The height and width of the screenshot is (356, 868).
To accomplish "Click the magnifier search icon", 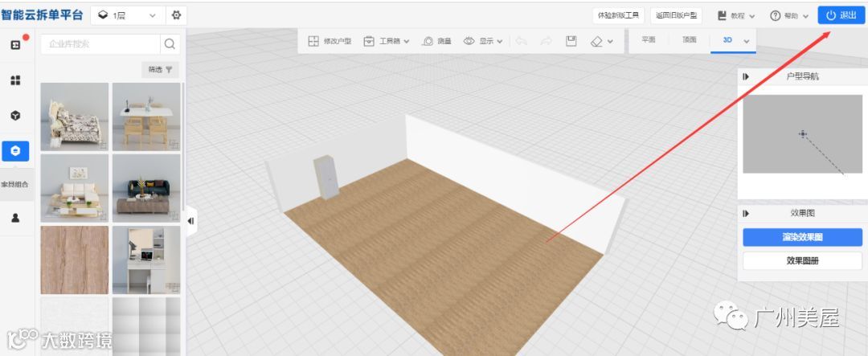I will tap(170, 43).
